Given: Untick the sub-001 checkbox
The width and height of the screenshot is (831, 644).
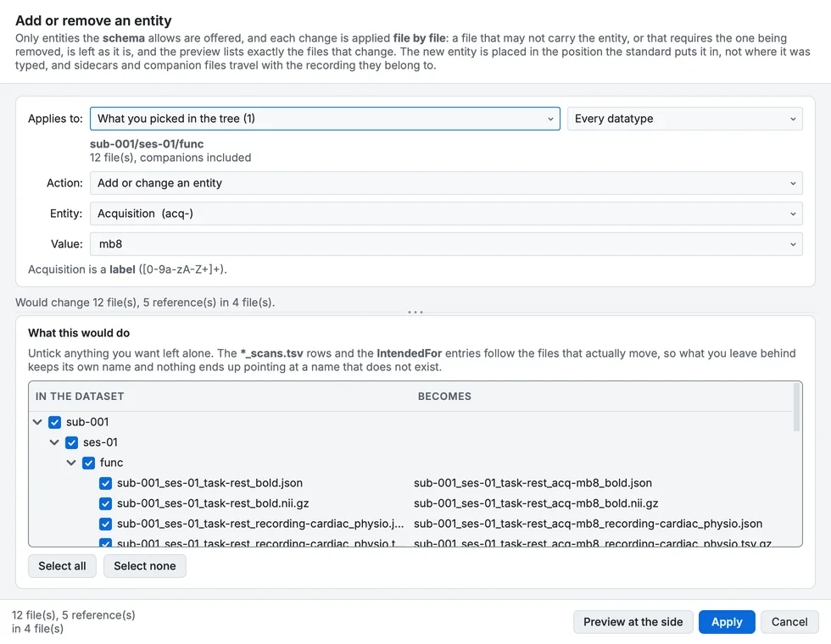Looking at the screenshot, I should tap(54, 422).
